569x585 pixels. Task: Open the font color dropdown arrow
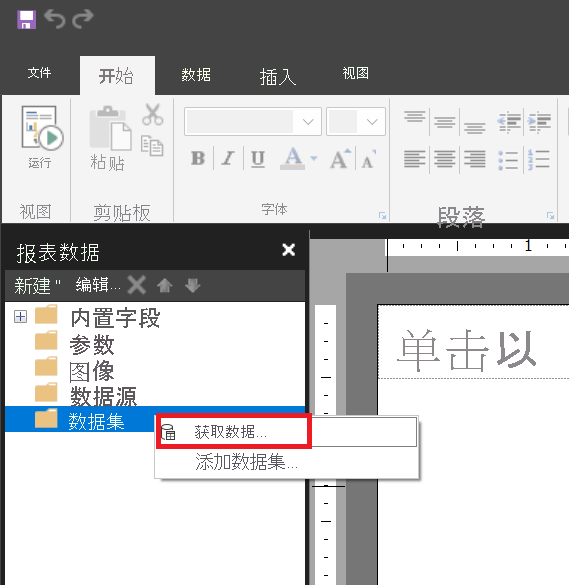click(x=314, y=159)
